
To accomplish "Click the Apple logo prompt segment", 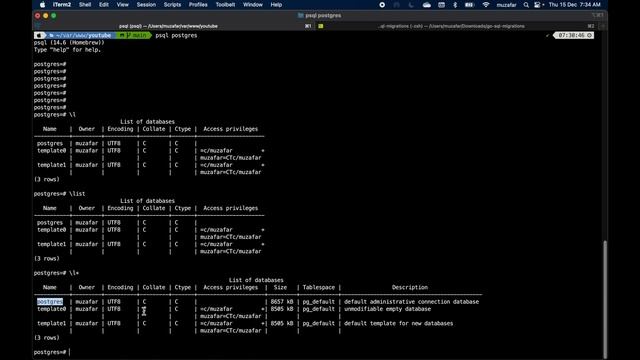I will click(x=39, y=36).
